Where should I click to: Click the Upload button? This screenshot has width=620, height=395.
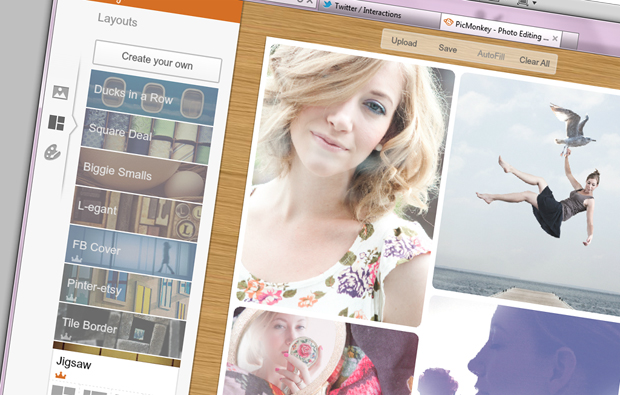pos(404,42)
